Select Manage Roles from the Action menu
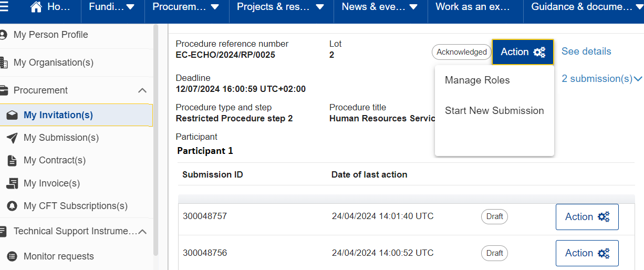This screenshot has width=644, height=270. [x=477, y=80]
